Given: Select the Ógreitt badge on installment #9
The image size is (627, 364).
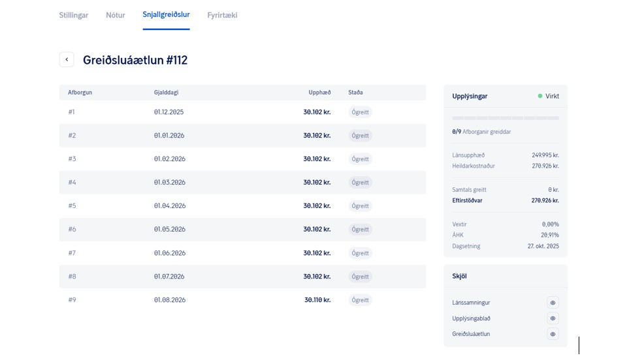Looking at the screenshot, I should [x=360, y=300].
